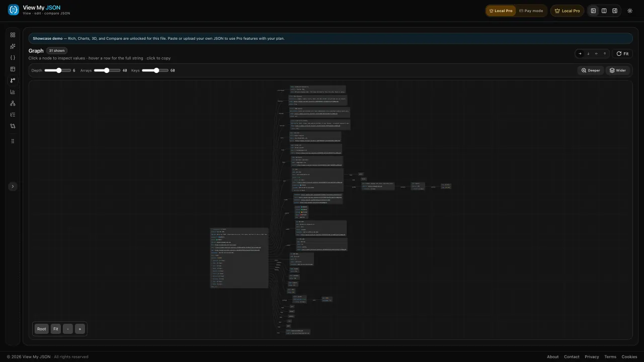
Task: Open the compare arrows icon in sidebar
Action: click(13, 126)
